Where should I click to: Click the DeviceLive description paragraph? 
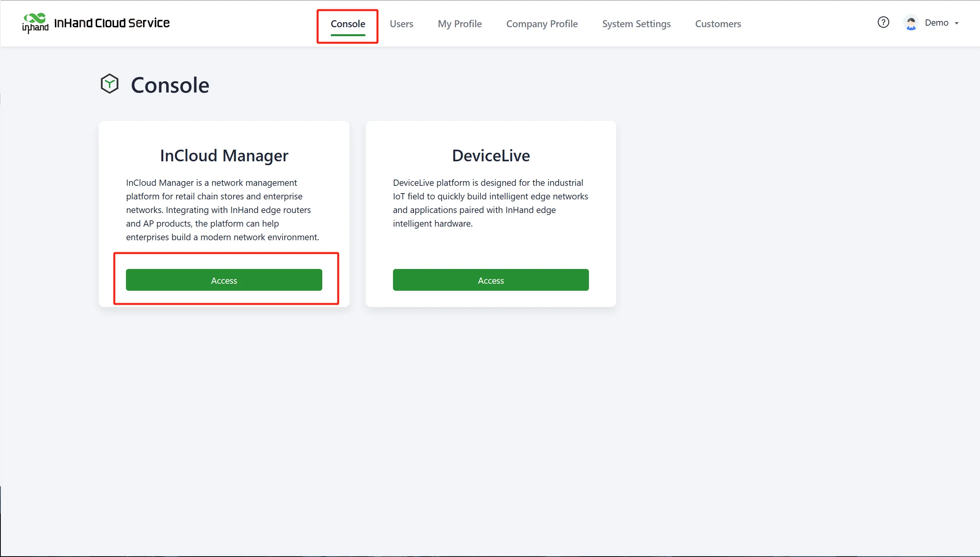pos(490,203)
